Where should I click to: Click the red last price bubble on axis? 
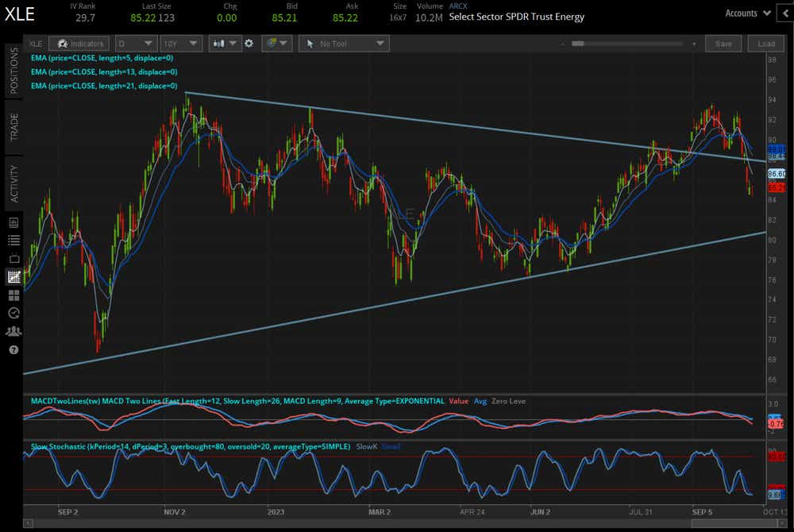pos(777,187)
